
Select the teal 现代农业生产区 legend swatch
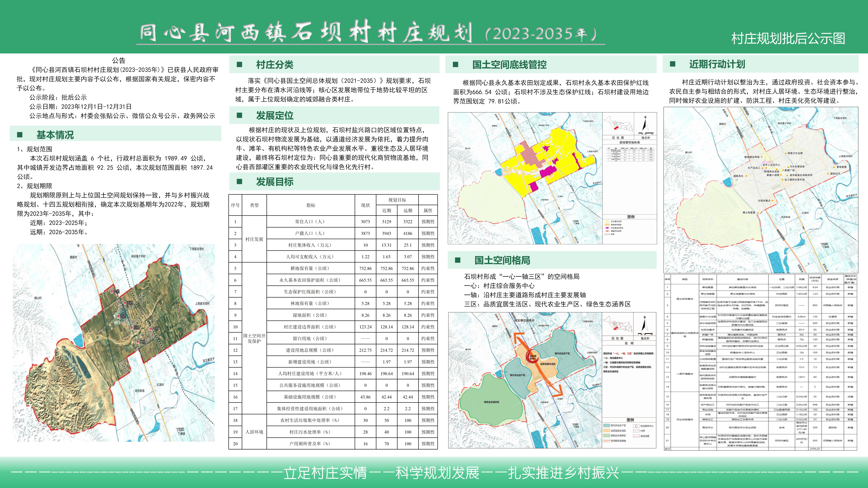click(x=607, y=426)
